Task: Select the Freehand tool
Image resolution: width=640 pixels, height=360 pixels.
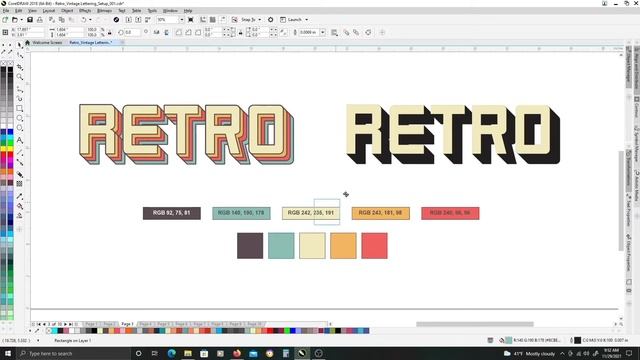Action: (x=19, y=89)
